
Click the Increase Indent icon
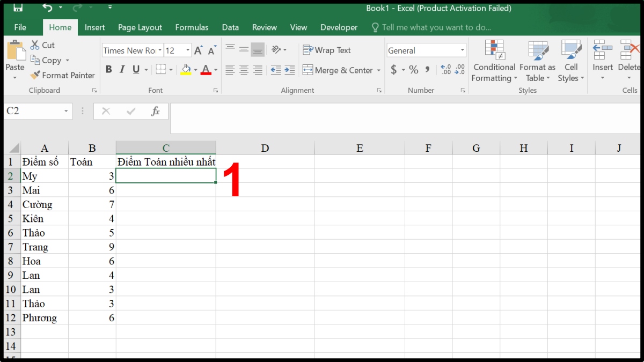290,70
